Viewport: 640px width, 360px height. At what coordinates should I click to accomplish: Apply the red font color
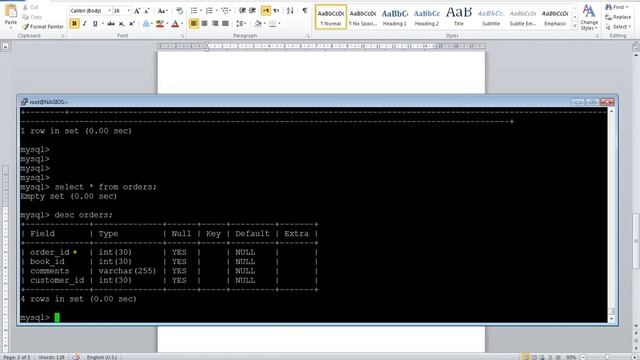pyautogui.click(x=176, y=24)
